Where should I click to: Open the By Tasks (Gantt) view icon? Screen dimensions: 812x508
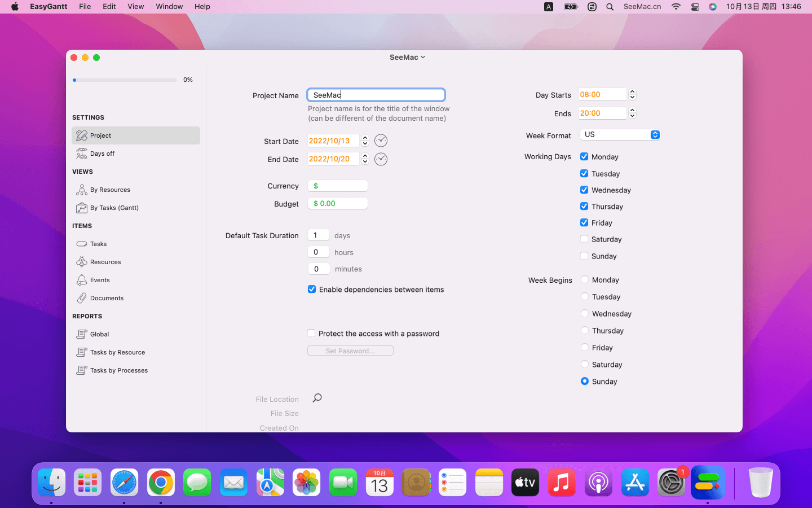[x=82, y=208]
